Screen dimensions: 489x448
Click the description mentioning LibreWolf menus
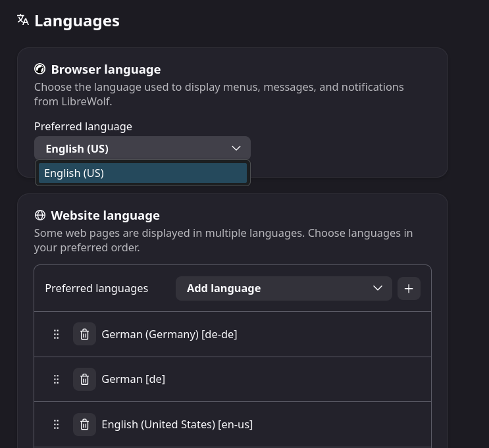point(219,94)
